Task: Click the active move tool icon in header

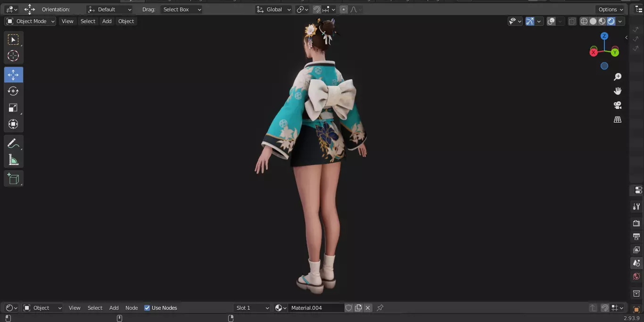Action: (x=30, y=9)
